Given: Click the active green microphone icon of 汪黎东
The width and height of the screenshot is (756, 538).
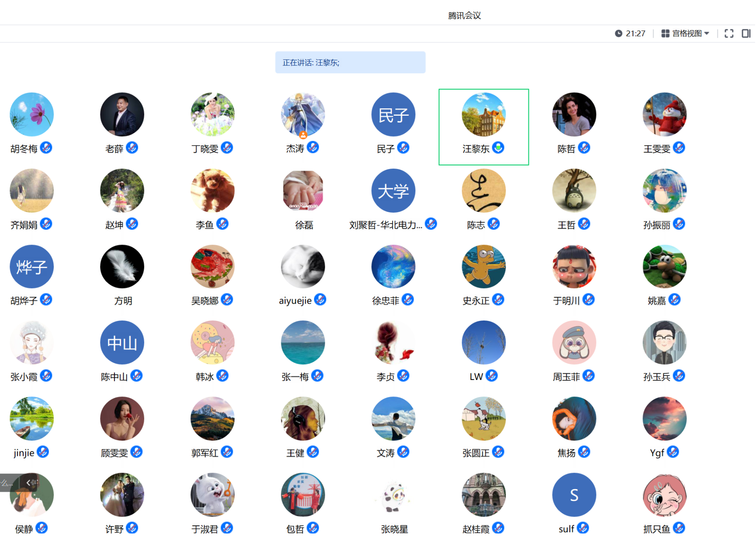Looking at the screenshot, I should 498,148.
